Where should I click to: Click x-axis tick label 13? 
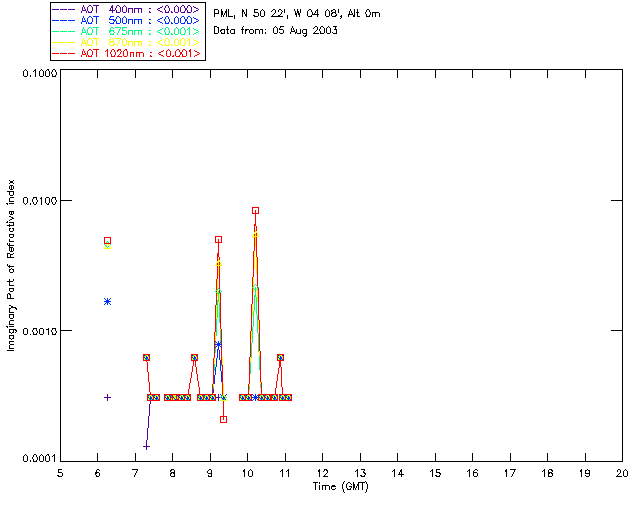[360, 473]
